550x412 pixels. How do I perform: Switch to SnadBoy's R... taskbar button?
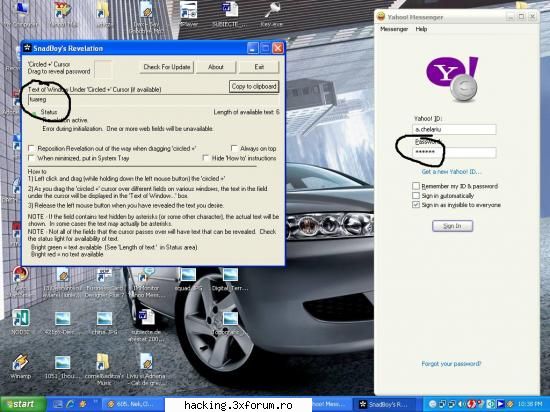coord(384,404)
